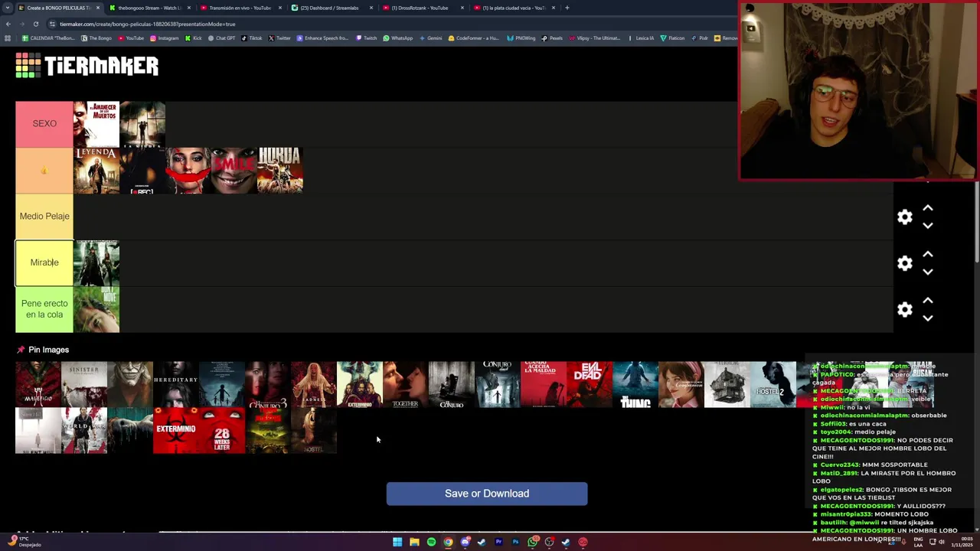Screen dimensions: 980x551
Task: Select the 28 Weeks Later poster
Action: tap(222, 430)
